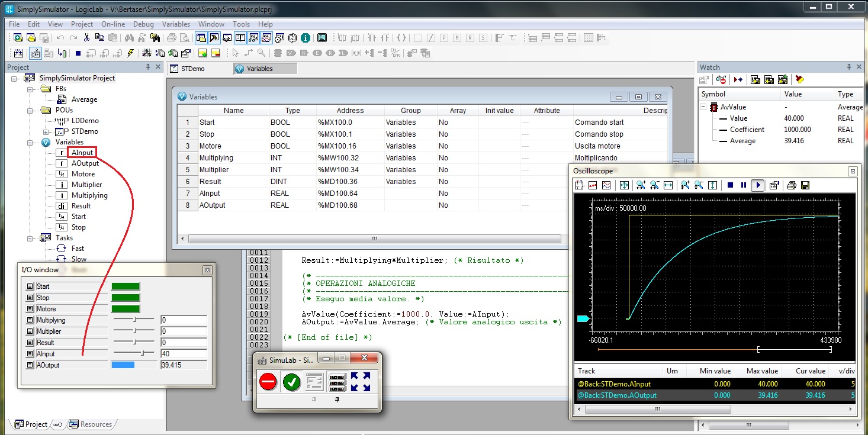Click the first icon in the Watch toolbar

[704, 79]
